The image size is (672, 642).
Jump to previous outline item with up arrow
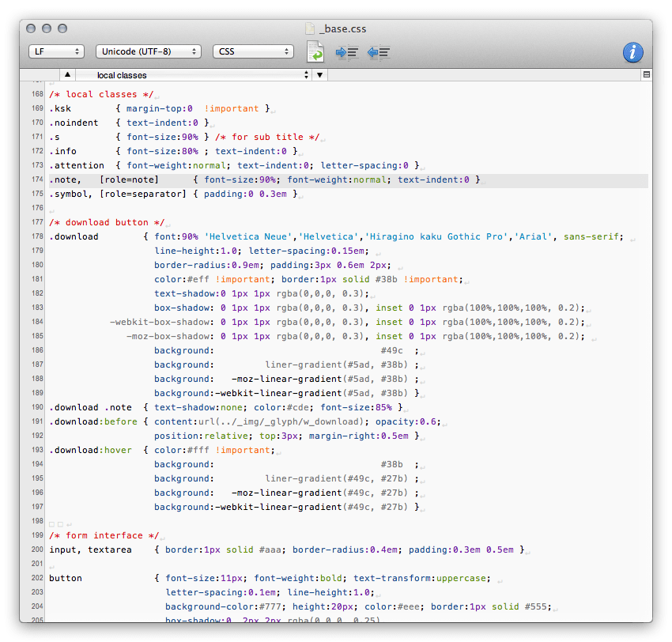(x=66, y=75)
